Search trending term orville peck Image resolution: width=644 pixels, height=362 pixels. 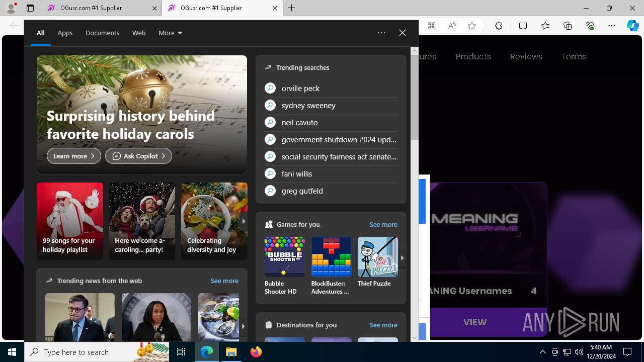pos(300,88)
